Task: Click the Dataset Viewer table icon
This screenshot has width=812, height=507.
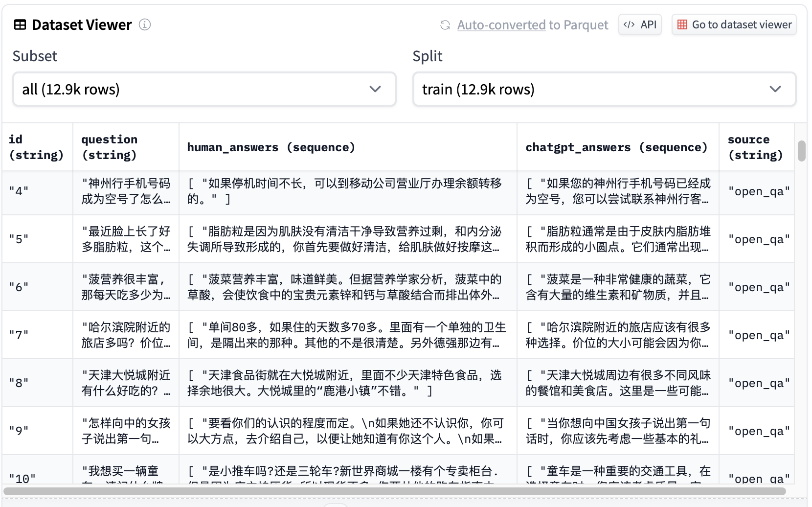Action: point(20,25)
